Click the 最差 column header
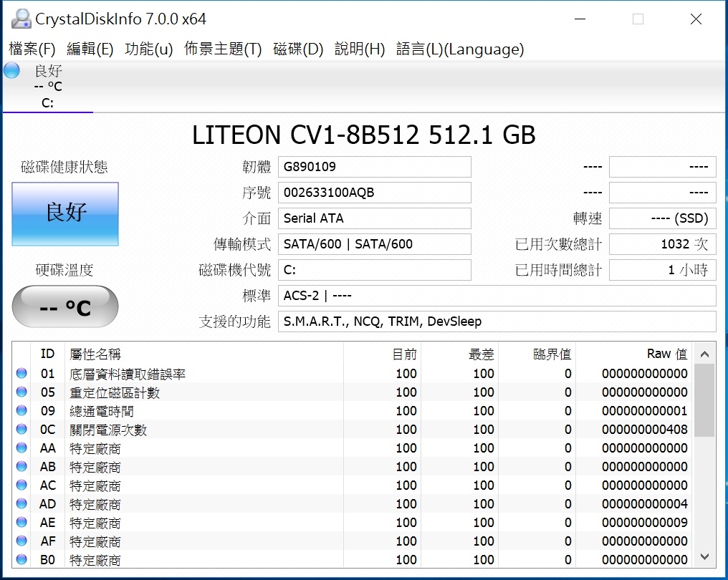Viewport: 728px width, 580px height. (x=459, y=354)
